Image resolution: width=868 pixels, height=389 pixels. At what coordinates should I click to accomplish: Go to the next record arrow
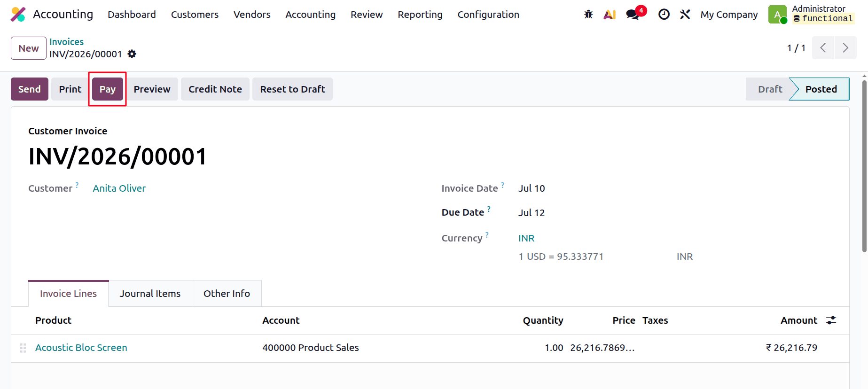[x=845, y=48]
